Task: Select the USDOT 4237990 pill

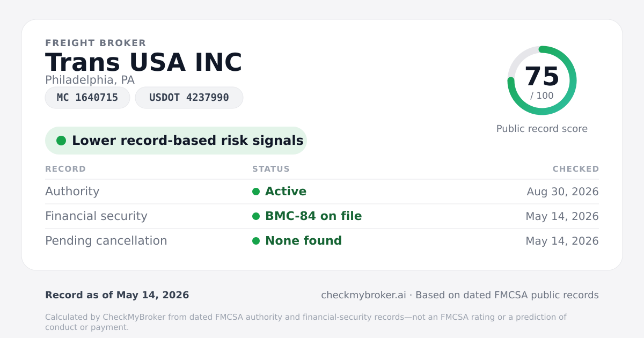Action: [189, 98]
